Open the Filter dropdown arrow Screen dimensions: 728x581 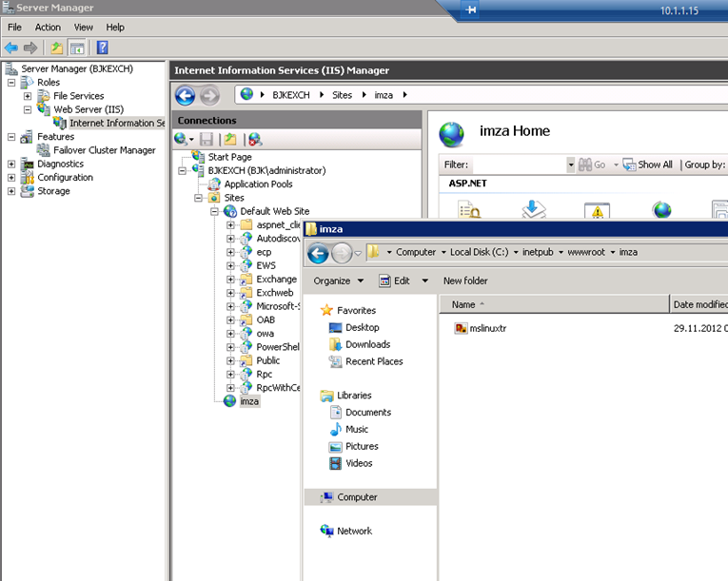point(571,165)
